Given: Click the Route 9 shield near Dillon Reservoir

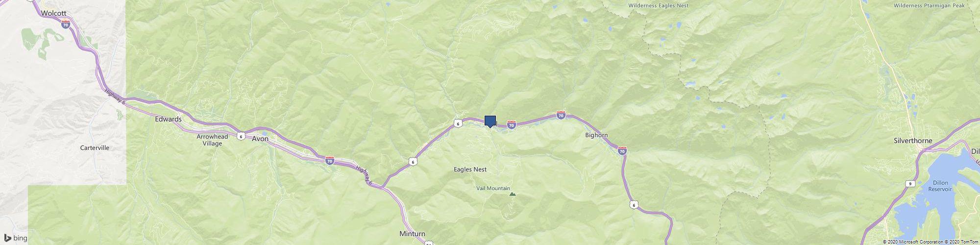Looking at the screenshot, I should [910, 184].
